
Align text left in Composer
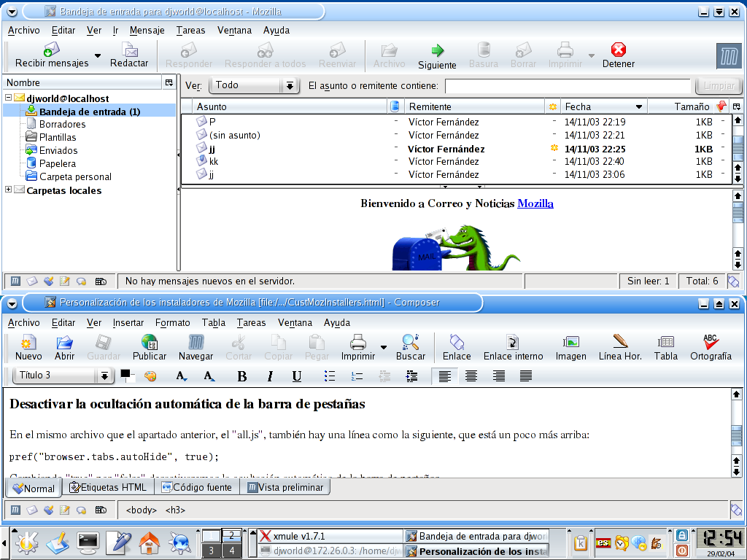click(x=444, y=376)
